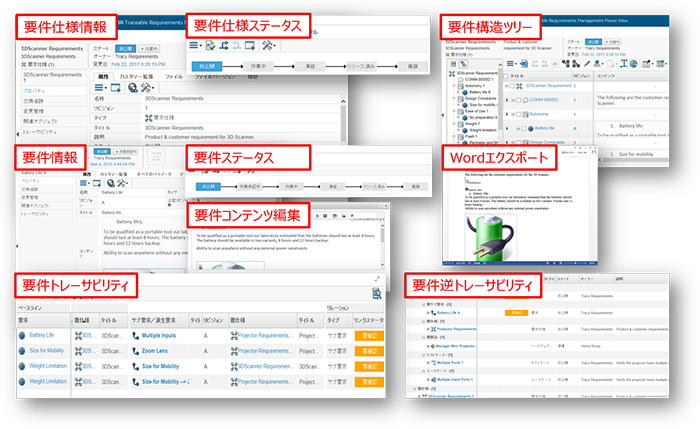The height and width of the screenshot is (429, 700).
Task: Click the リンクステータス column header
Action: pyautogui.click(x=369, y=321)
